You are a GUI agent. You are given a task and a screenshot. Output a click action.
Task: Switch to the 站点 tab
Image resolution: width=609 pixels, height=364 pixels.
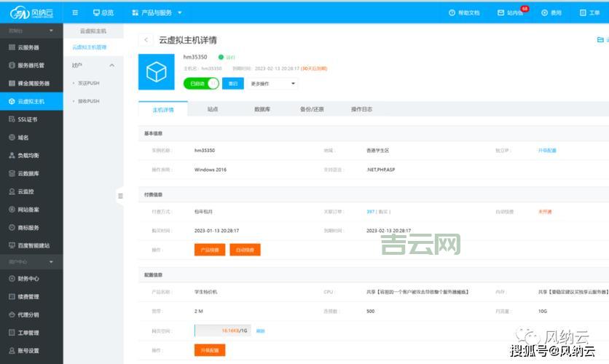point(213,109)
